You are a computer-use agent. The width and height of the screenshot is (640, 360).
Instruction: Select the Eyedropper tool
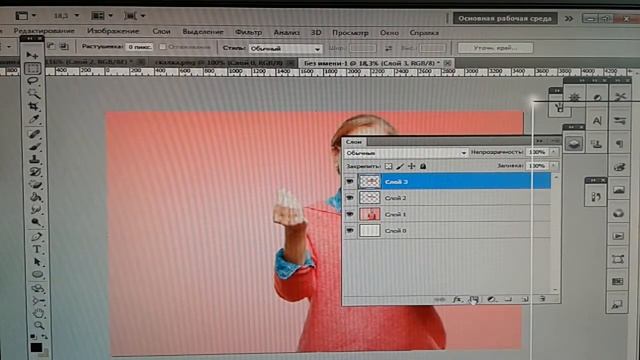click(33, 119)
